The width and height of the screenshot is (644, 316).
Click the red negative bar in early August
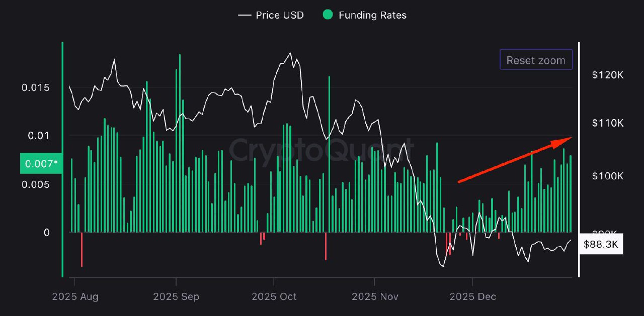click(82, 250)
